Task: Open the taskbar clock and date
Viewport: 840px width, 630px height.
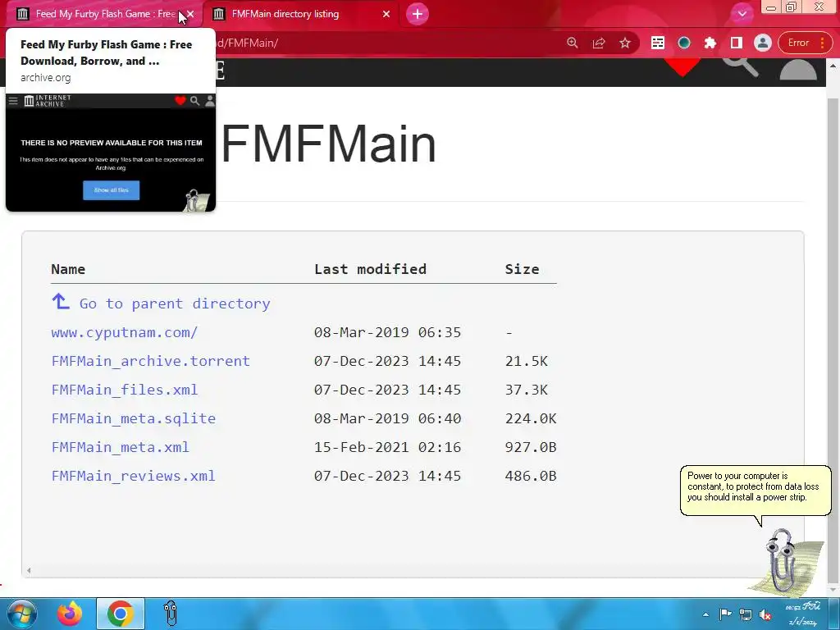Action: pos(802,614)
